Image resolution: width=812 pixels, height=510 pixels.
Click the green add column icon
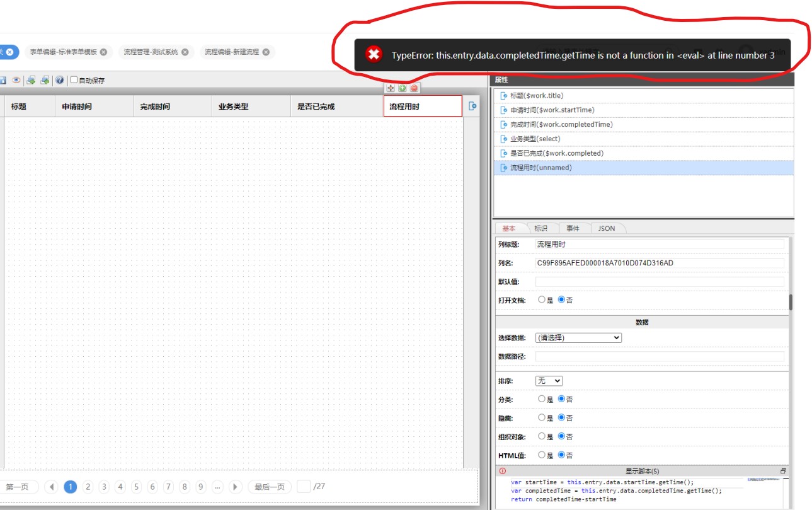coord(402,88)
